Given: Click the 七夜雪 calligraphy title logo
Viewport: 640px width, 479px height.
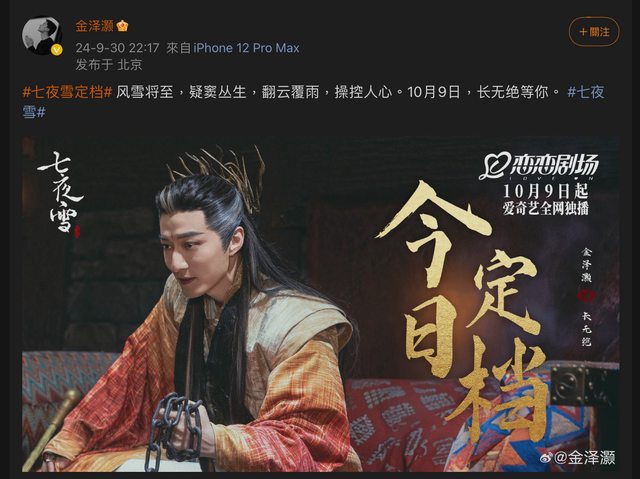Looking at the screenshot, I should click(x=60, y=191).
